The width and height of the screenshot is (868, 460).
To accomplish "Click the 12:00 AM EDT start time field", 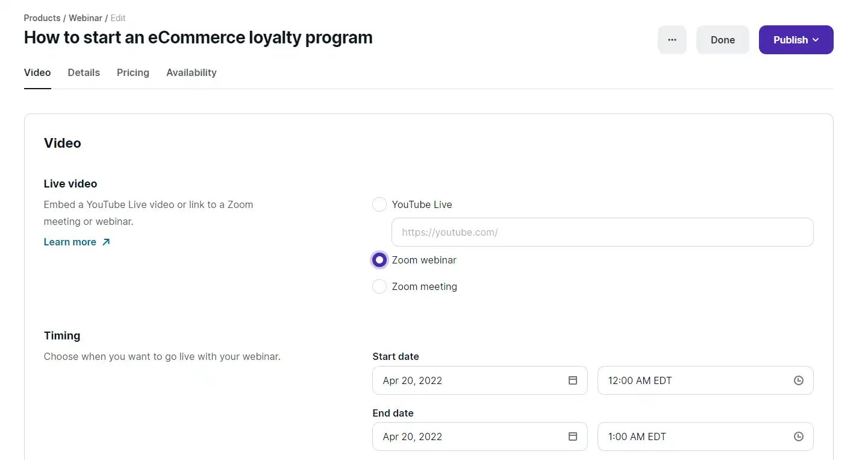I will pos(705,380).
